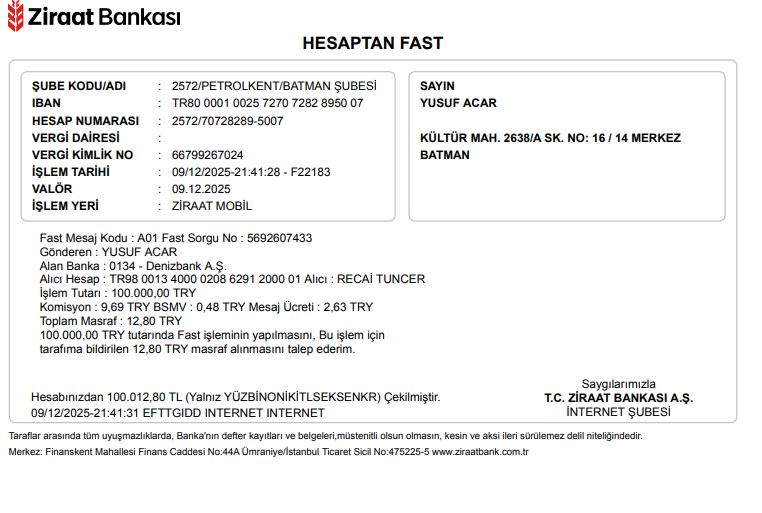Click the line ending masraf alınmasını talep ederim
The width and height of the screenshot is (762, 513).
coord(198,349)
